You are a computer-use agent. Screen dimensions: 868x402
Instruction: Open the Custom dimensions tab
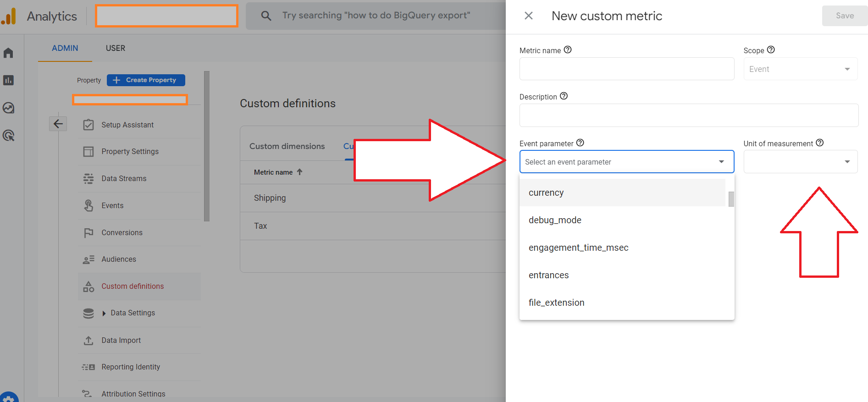(287, 146)
